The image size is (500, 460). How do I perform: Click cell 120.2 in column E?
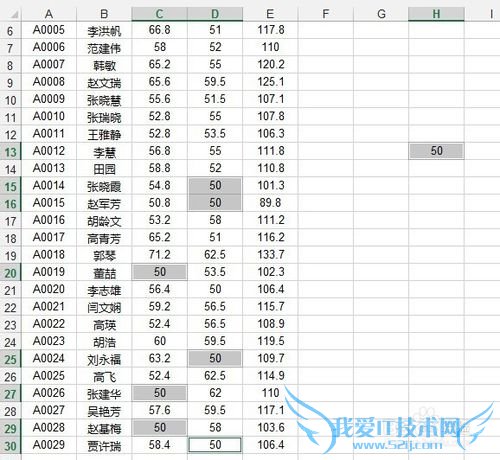270,65
